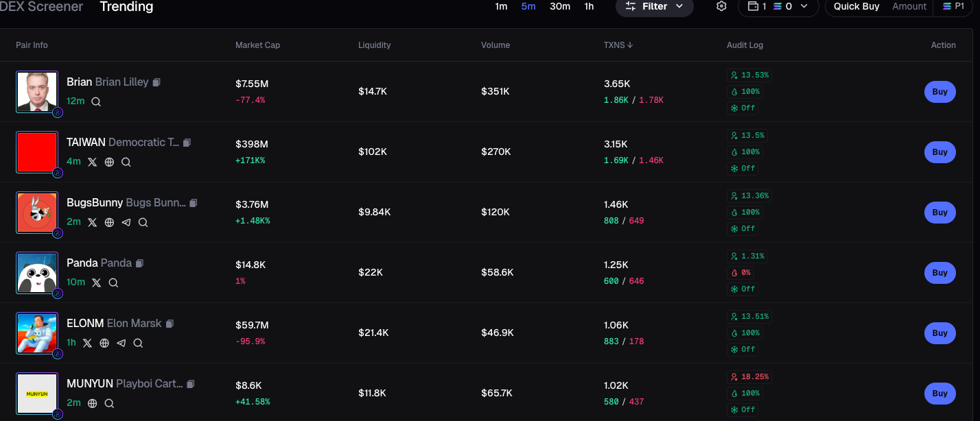Click the 3.65K TXNS value

[617, 84]
